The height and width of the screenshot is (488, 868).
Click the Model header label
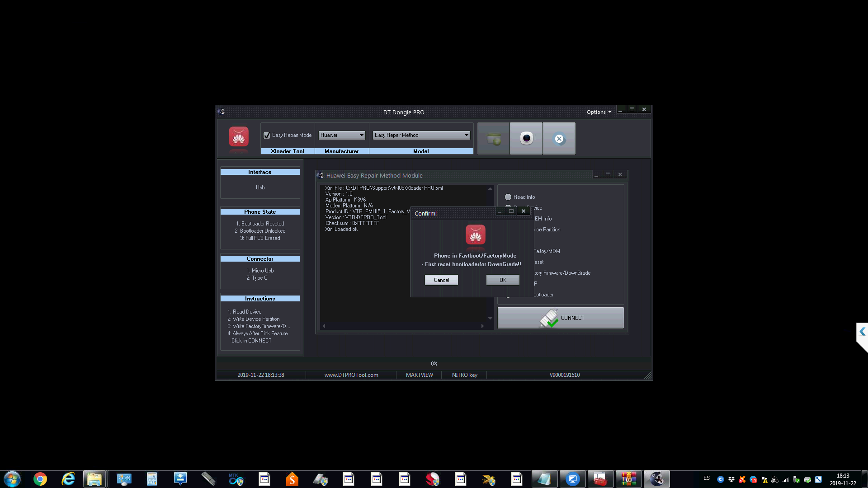[x=421, y=151]
